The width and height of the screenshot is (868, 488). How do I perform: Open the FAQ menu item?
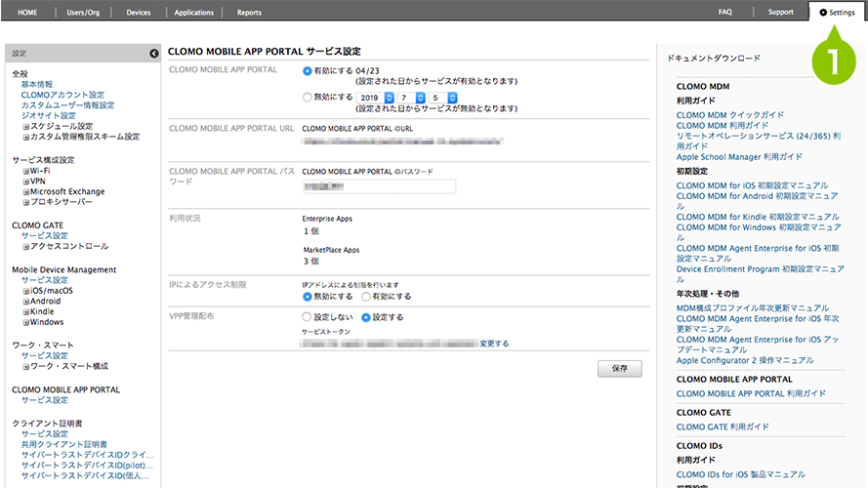click(725, 12)
